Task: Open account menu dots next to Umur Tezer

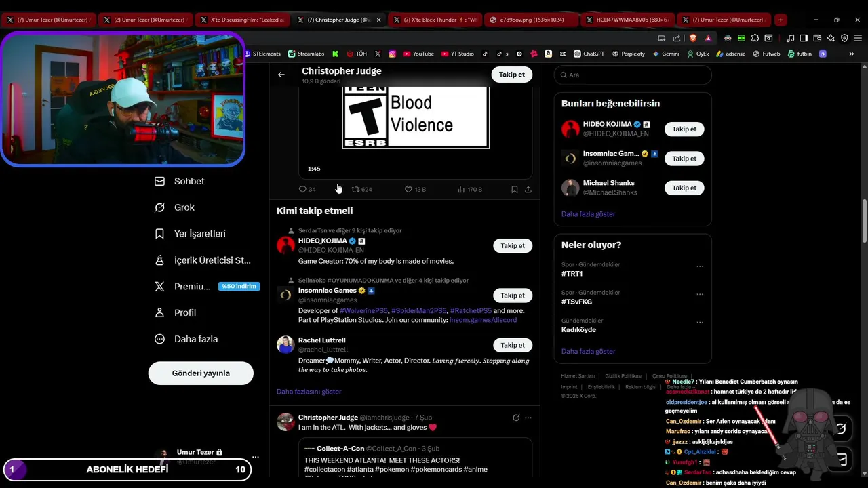Action: (x=255, y=457)
